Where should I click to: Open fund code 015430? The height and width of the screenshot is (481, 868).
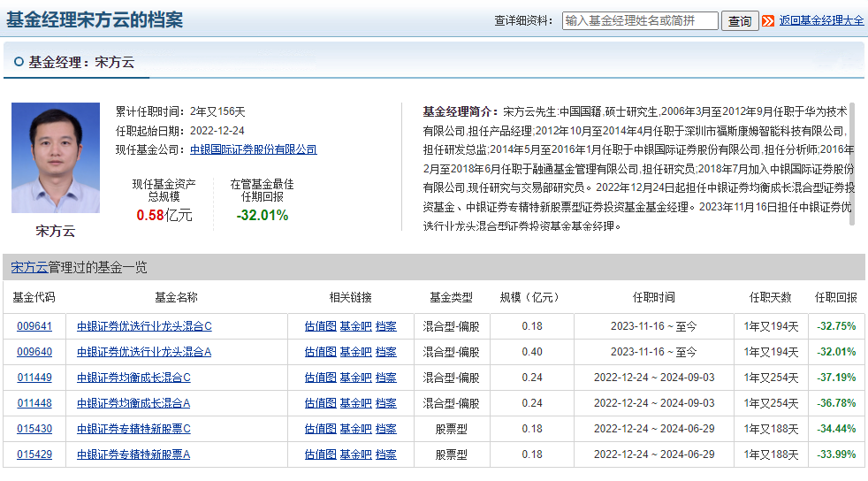[x=34, y=429]
